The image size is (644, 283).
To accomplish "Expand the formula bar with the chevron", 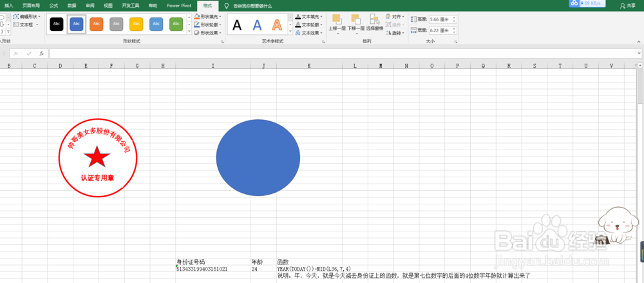I will [x=639, y=54].
